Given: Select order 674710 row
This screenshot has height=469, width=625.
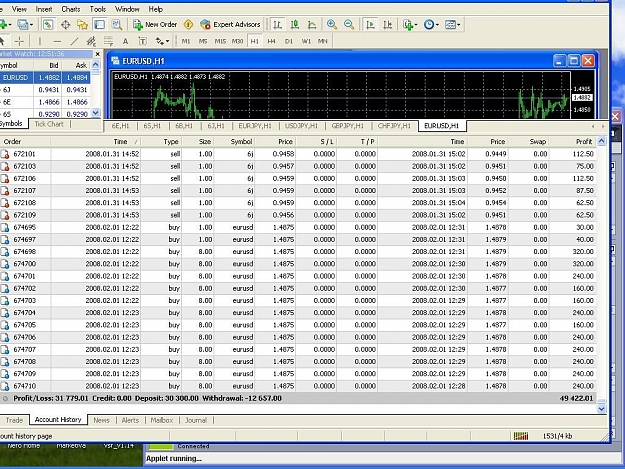Looking at the screenshot, I should [298, 386].
